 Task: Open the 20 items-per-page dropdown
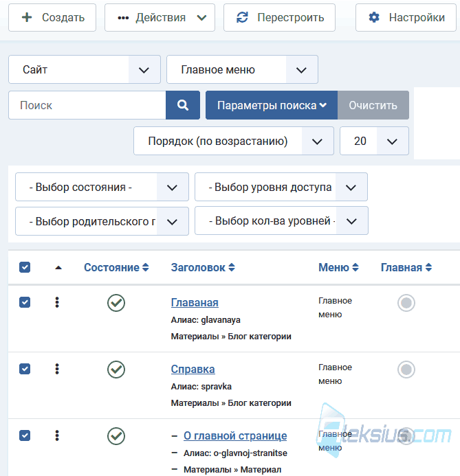pyautogui.click(x=374, y=141)
